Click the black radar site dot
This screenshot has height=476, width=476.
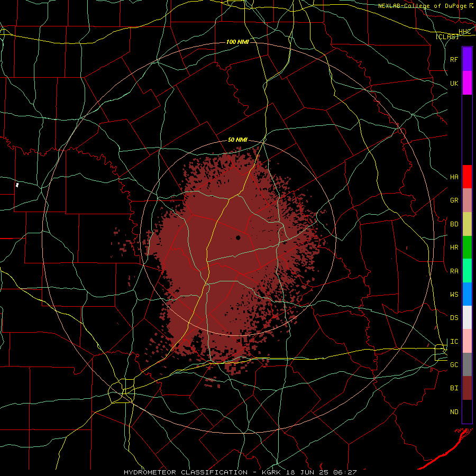click(x=238, y=237)
